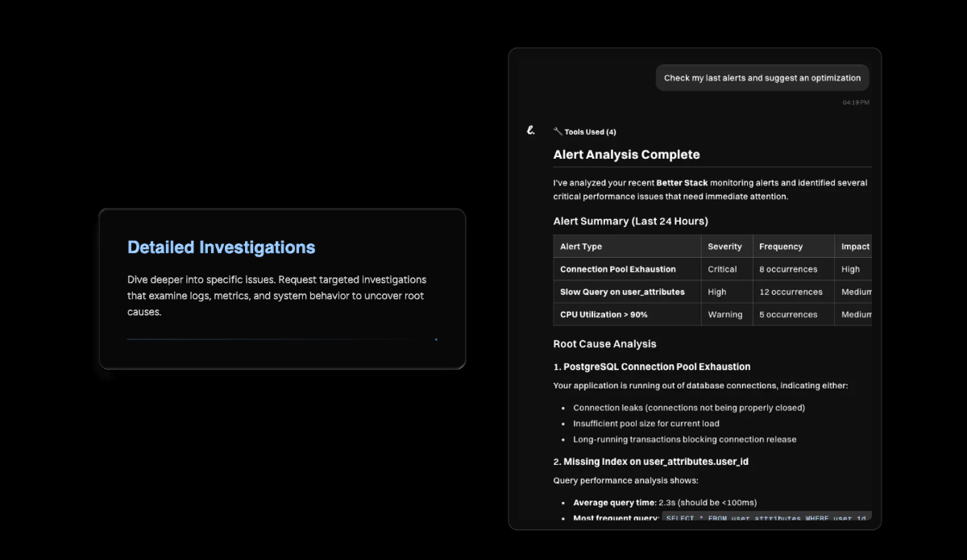Click the Alert Summary (Last 24 Hours) heading
This screenshot has height=560, width=967.
(x=630, y=221)
